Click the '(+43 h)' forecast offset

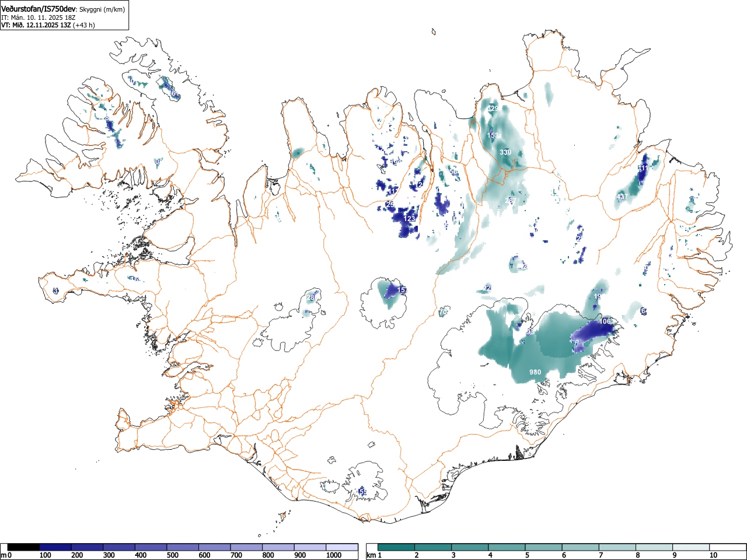[83, 25]
